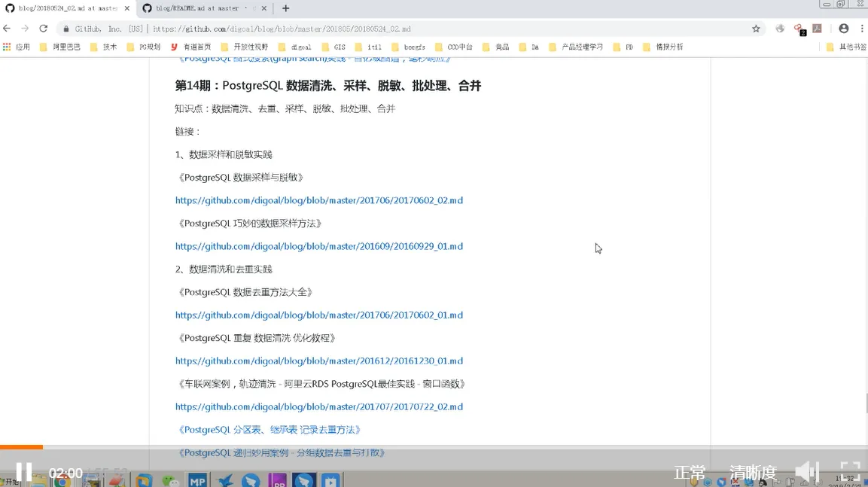Screen dimensions: 868x487
Task: Click the grey globe extension icon
Action: 780,28
